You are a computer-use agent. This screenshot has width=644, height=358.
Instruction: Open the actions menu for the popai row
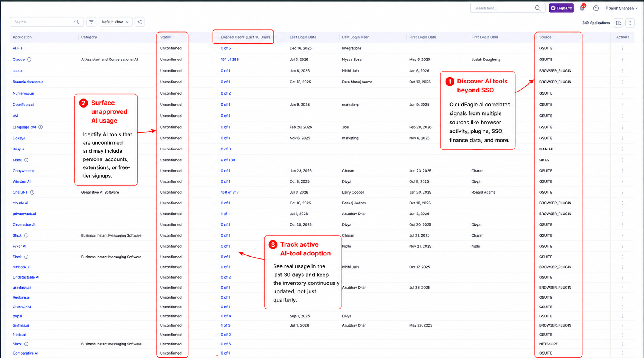(x=623, y=316)
